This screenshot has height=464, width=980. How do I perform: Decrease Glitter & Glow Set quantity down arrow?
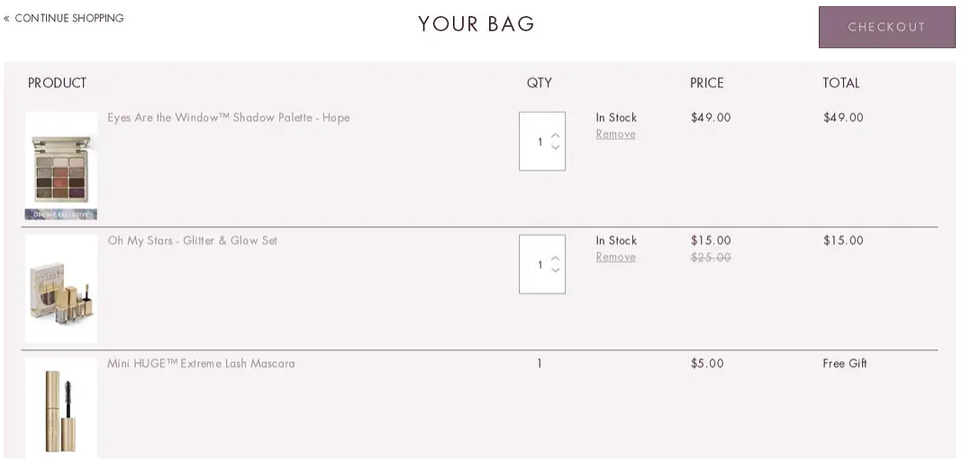tap(555, 270)
